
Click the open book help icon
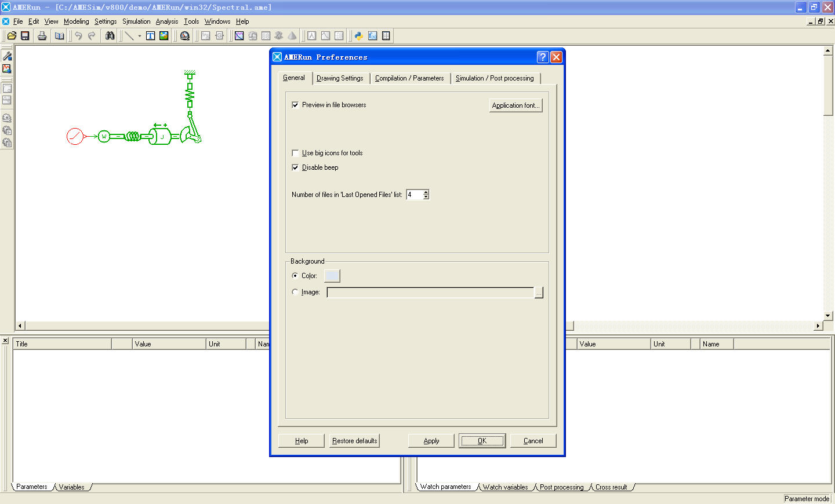[59, 36]
